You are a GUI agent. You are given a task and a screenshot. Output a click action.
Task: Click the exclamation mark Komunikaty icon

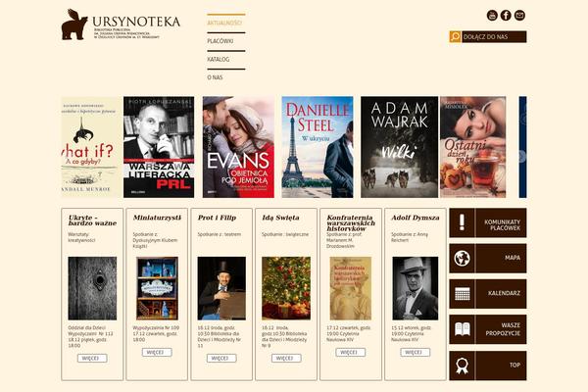462,222
